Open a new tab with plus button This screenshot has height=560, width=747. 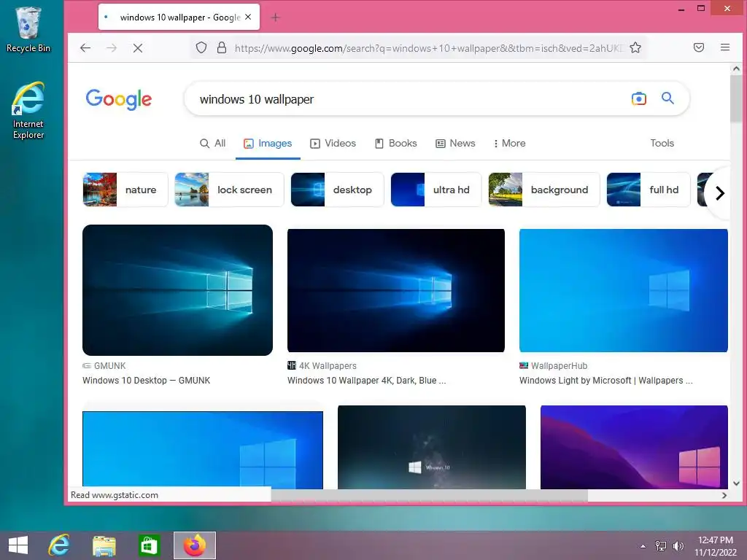click(x=275, y=17)
